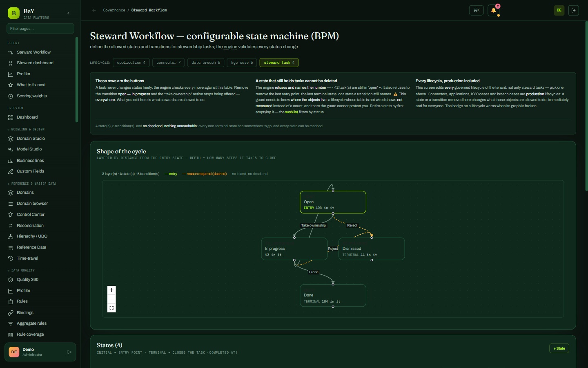Click Governance breadcrumb link
The image size is (588, 368).
[x=114, y=10]
